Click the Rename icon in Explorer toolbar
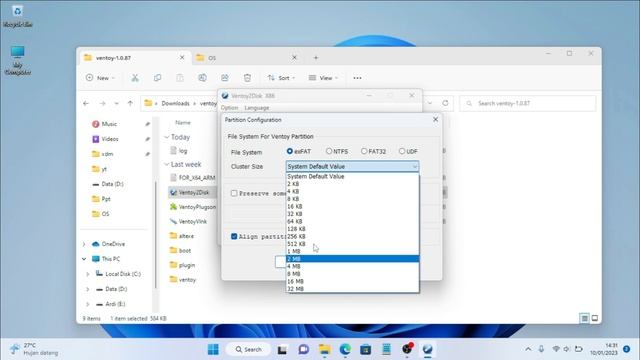640x360 pixels. click(x=202, y=78)
